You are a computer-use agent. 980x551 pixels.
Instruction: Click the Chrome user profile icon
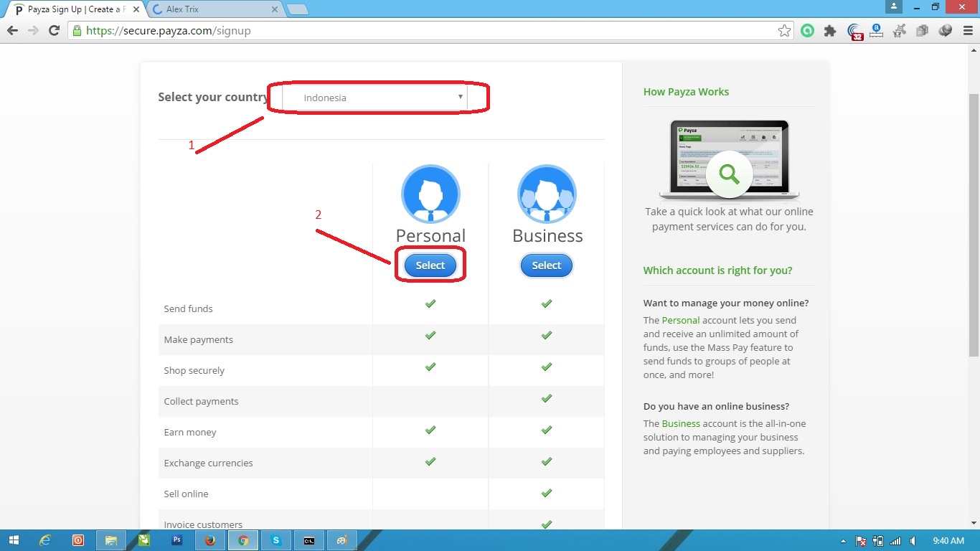893,6
